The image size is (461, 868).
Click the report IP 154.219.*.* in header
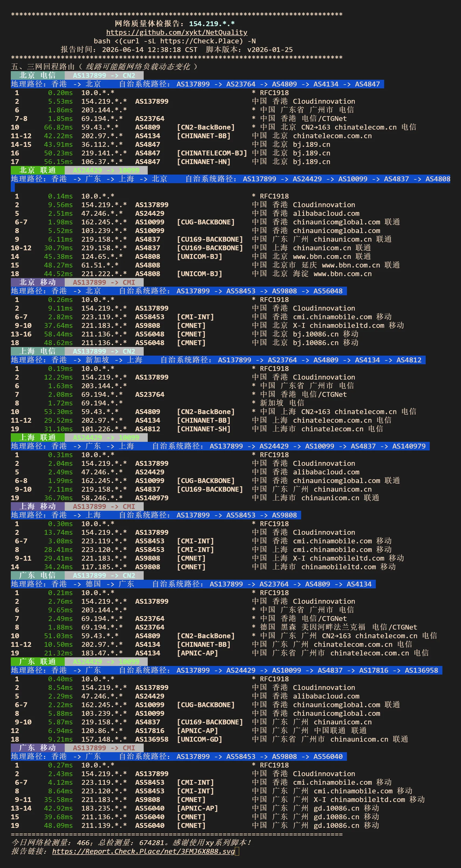(x=212, y=24)
